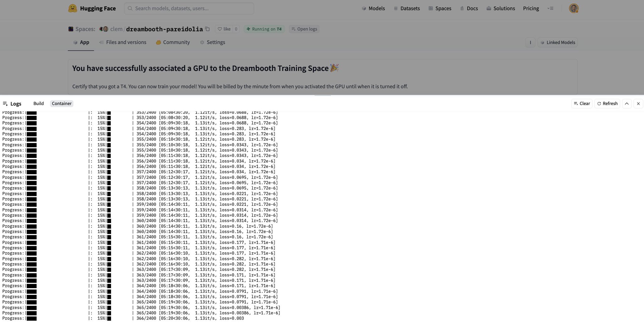This screenshot has width=644, height=324.
Task: Switch to the Build logs tab
Action: [39, 103]
